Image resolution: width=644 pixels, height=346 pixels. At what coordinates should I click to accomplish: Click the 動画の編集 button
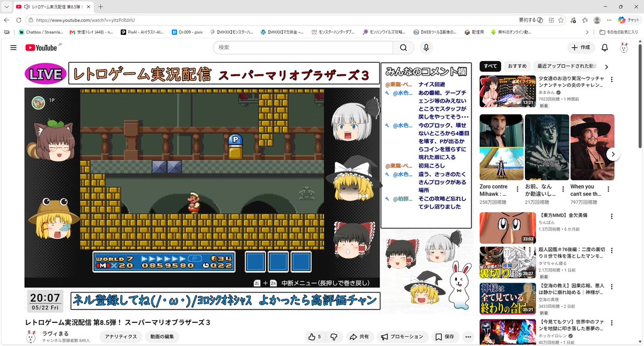point(163,337)
